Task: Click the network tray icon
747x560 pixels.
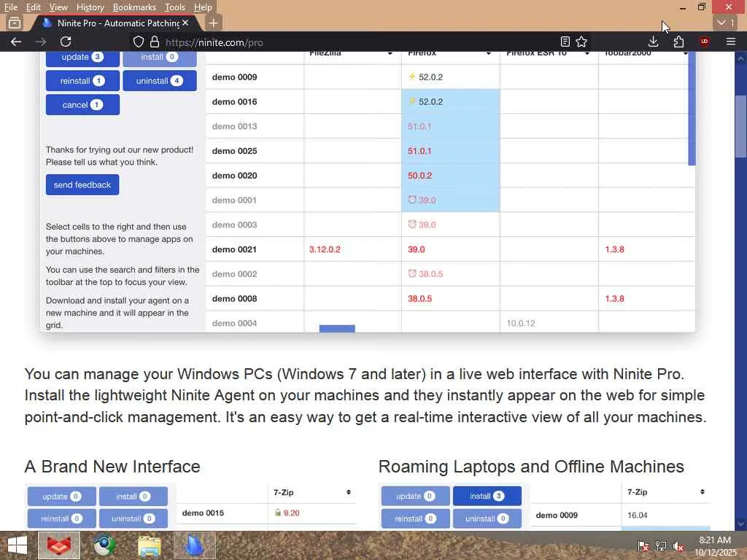Action: pos(661,546)
